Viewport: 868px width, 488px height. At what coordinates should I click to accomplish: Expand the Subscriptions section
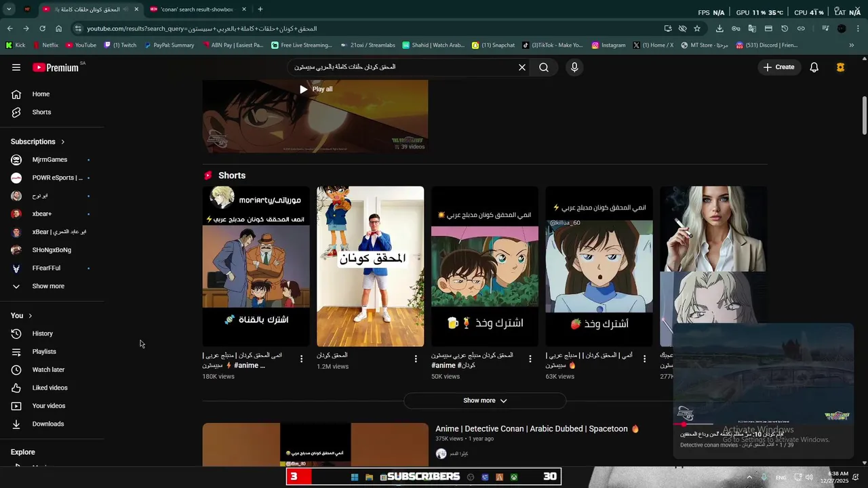38,142
